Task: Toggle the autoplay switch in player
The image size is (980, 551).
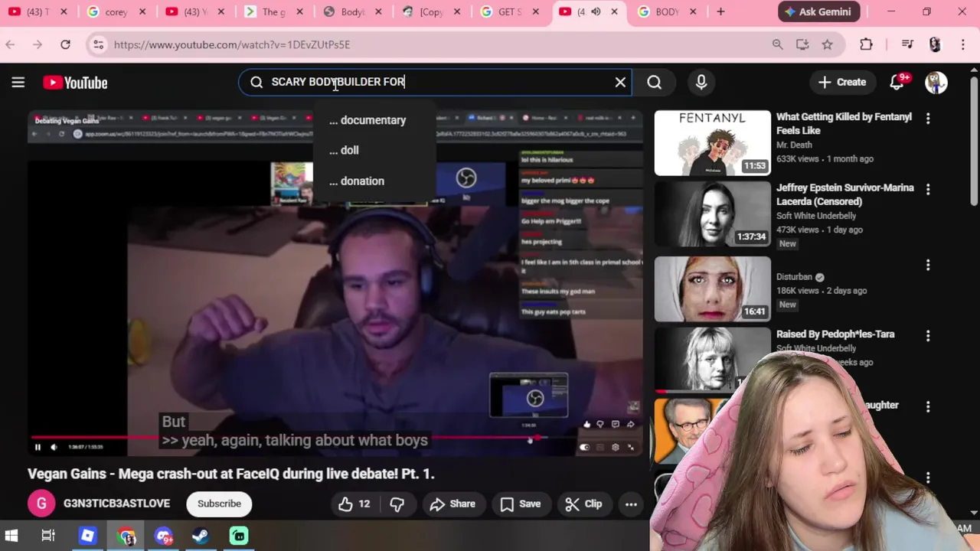Action: (584, 447)
